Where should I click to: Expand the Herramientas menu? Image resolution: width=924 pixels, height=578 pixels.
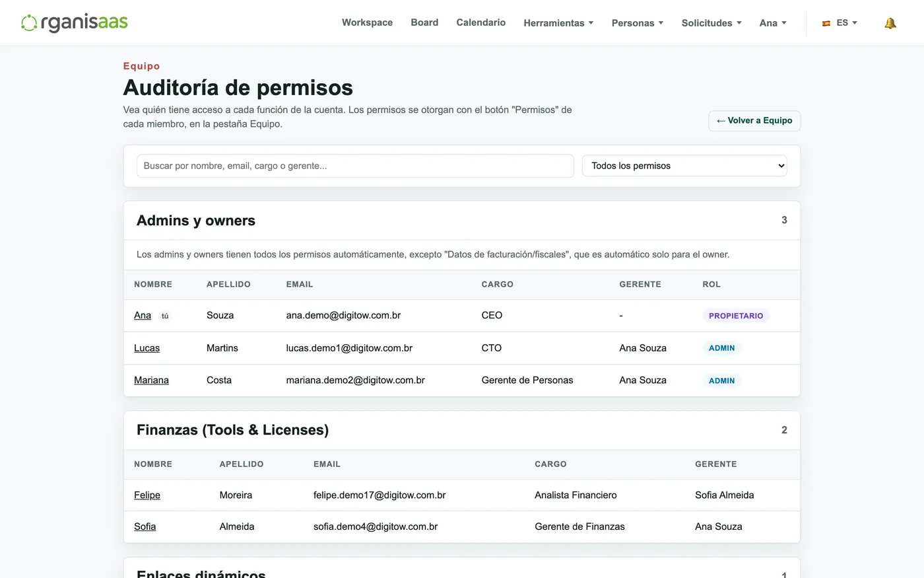click(558, 23)
